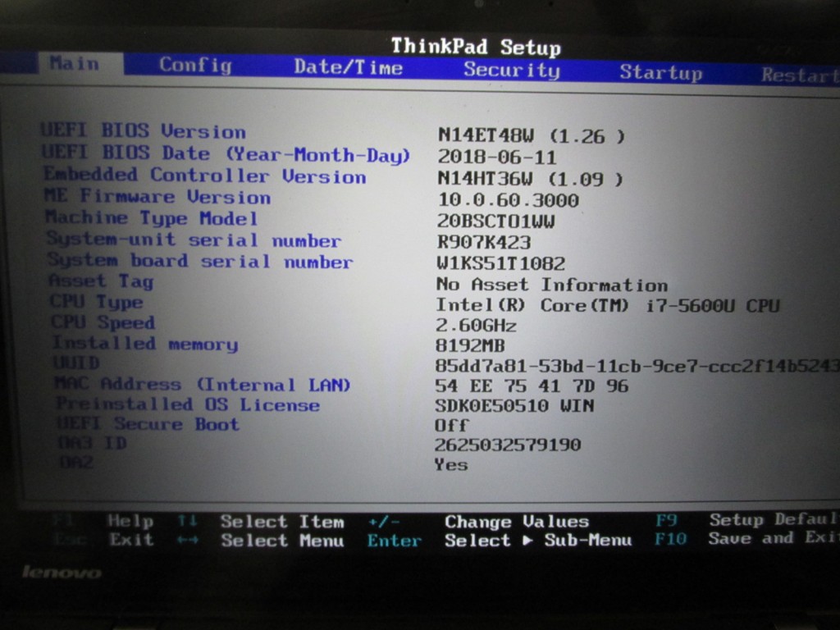Click the CPU Type label

[x=97, y=302]
